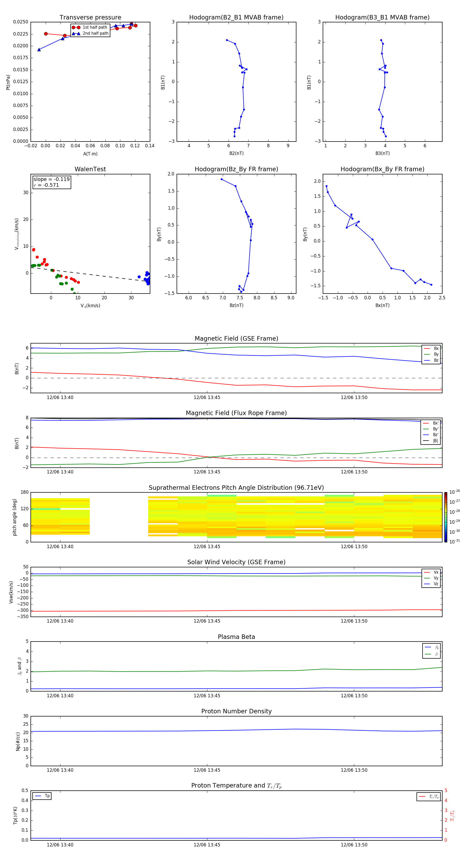
Task: Select the |B| legend entry
Action: pyautogui.click(x=431, y=441)
